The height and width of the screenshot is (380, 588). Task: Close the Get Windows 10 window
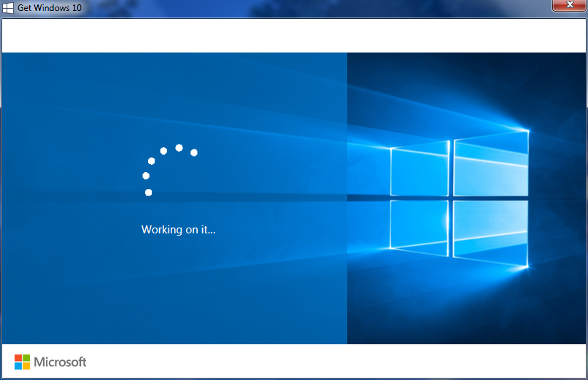[x=569, y=5]
